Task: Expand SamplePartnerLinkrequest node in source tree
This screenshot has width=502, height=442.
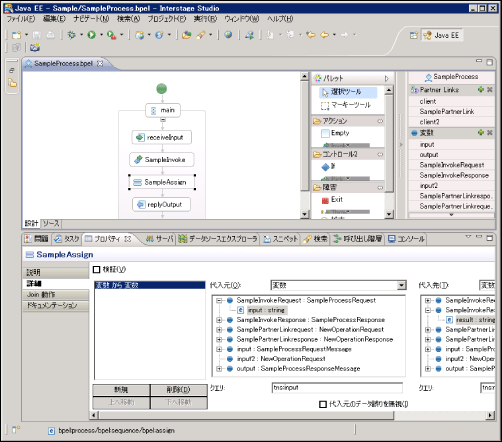Action: pyautogui.click(x=219, y=330)
